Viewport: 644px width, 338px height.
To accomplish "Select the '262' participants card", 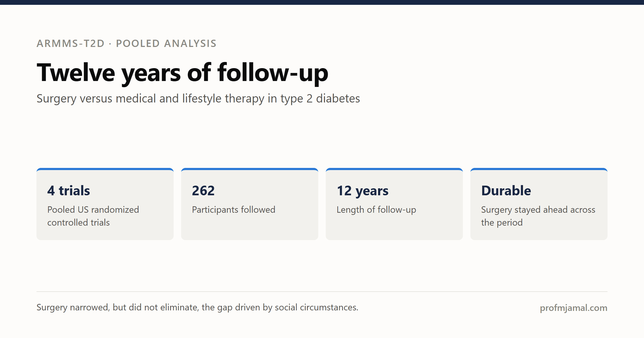I will (x=250, y=204).
